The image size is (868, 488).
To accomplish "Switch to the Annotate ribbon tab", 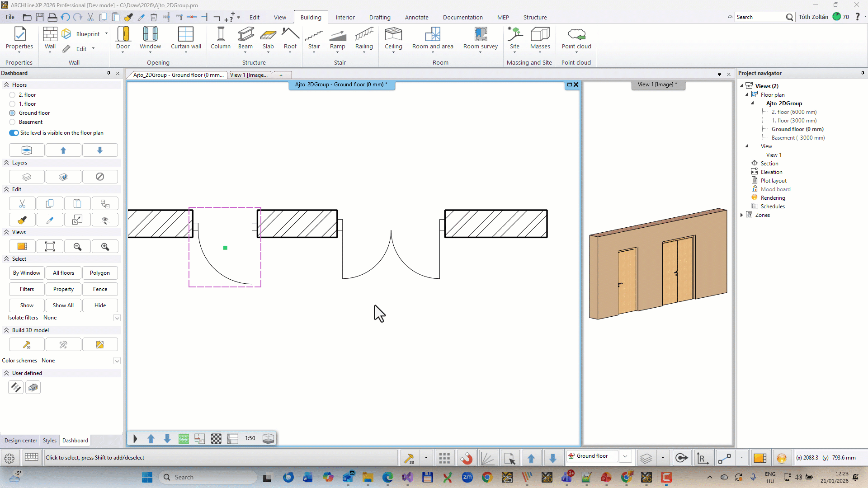I will [416, 17].
